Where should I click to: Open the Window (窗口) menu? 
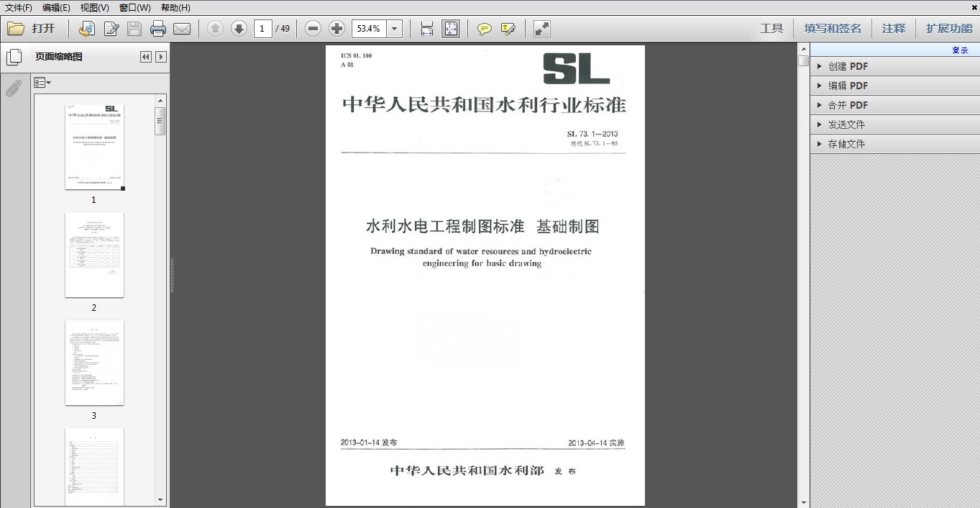click(x=134, y=7)
